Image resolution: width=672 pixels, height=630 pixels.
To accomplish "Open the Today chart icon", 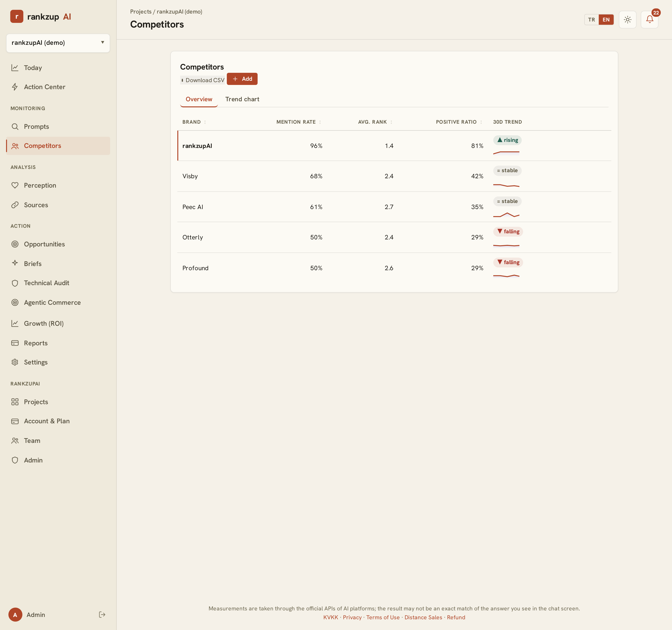I will (15, 68).
